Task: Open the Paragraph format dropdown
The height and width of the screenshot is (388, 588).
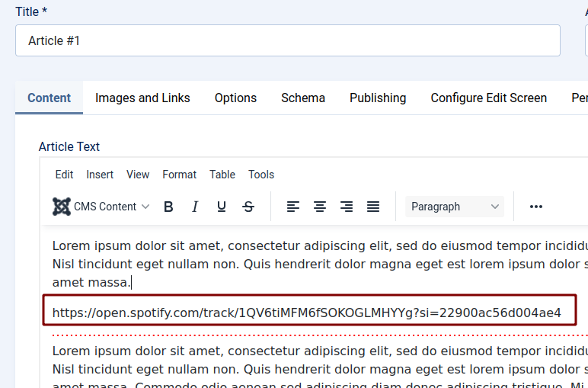Action: pyautogui.click(x=455, y=207)
